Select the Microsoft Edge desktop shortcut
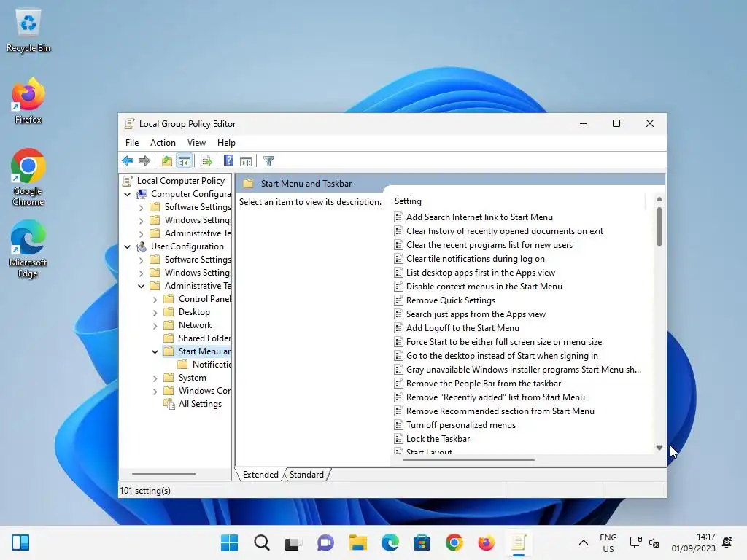Image resolution: width=747 pixels, height=560 pixels. [x=28, y=249]
